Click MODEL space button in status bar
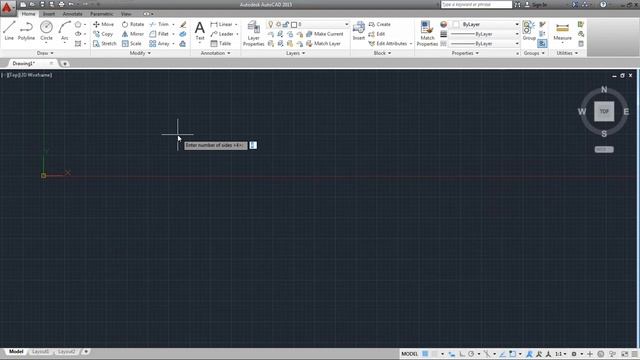 click(409, 354)
